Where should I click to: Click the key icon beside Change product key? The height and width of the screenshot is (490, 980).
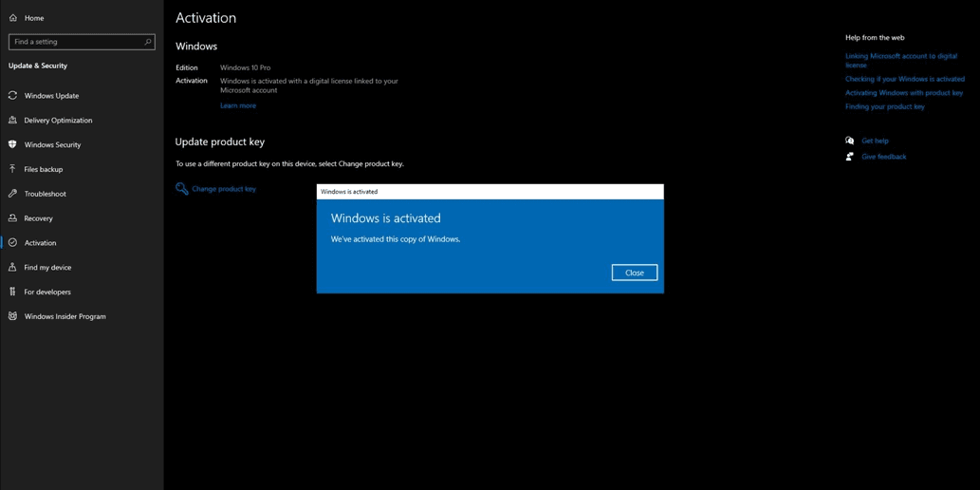182,188
